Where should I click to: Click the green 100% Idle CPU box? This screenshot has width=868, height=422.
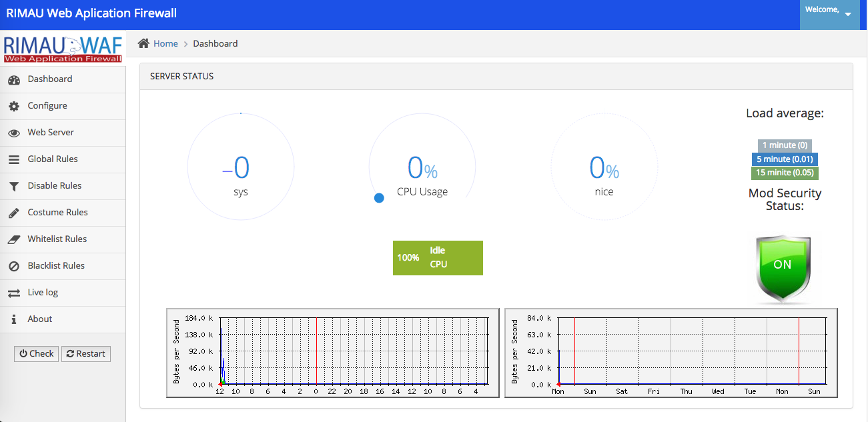click(x=438, y=258)
